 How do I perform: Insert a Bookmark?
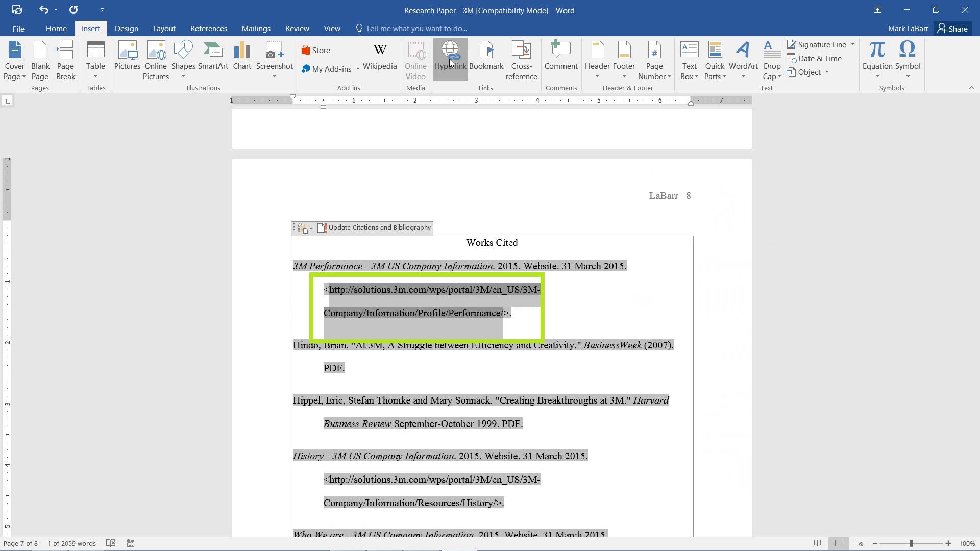click(x=486, y=56)
